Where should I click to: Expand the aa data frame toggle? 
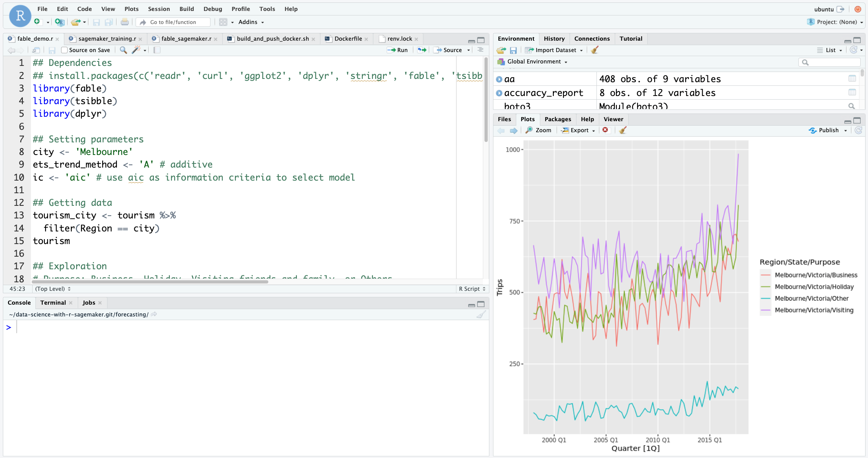coord(499,79)
